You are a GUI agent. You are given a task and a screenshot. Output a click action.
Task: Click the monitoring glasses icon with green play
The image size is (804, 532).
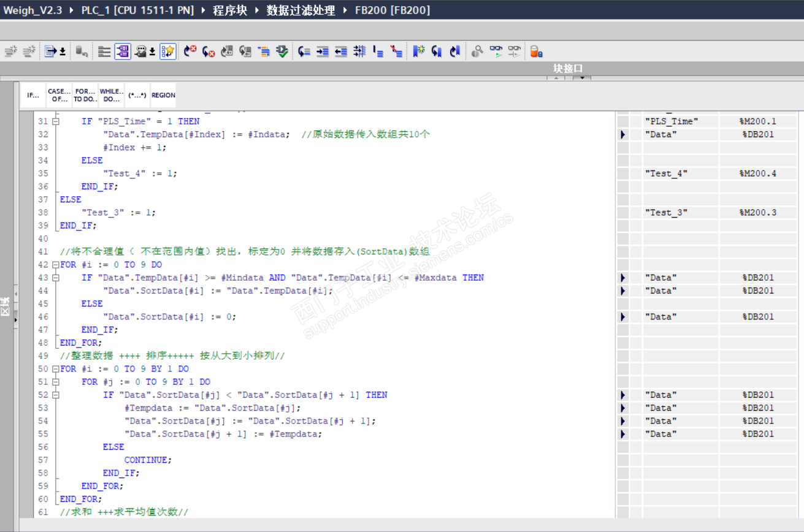pos(496,51)
